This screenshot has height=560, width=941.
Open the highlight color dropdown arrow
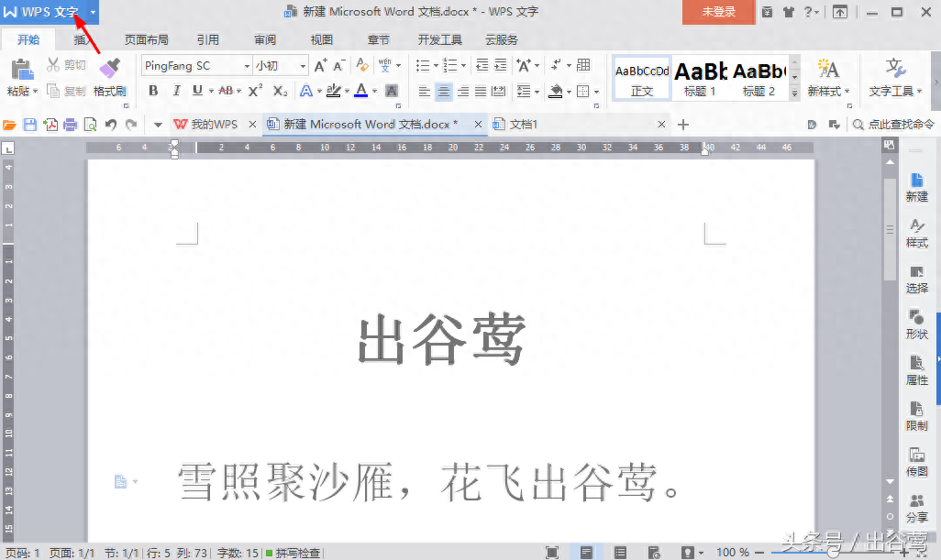click(347, 91)
